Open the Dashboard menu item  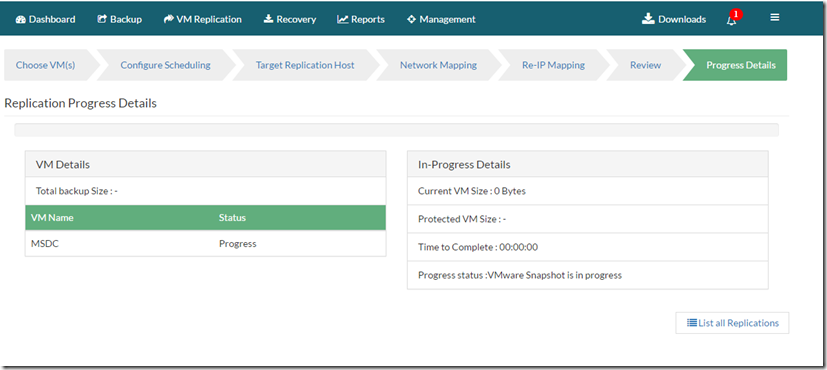pos(45,19)
